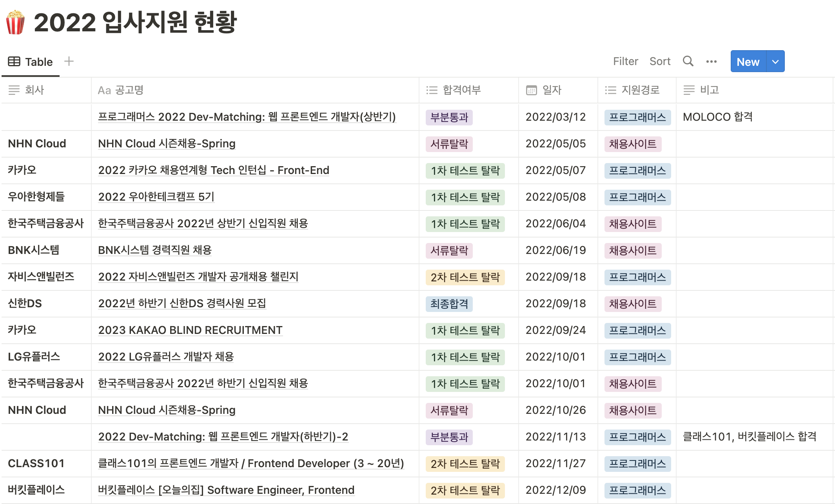Screen dimensions: 835x504
Task: Click the 회사 text column icon
Action: point(14,90)
